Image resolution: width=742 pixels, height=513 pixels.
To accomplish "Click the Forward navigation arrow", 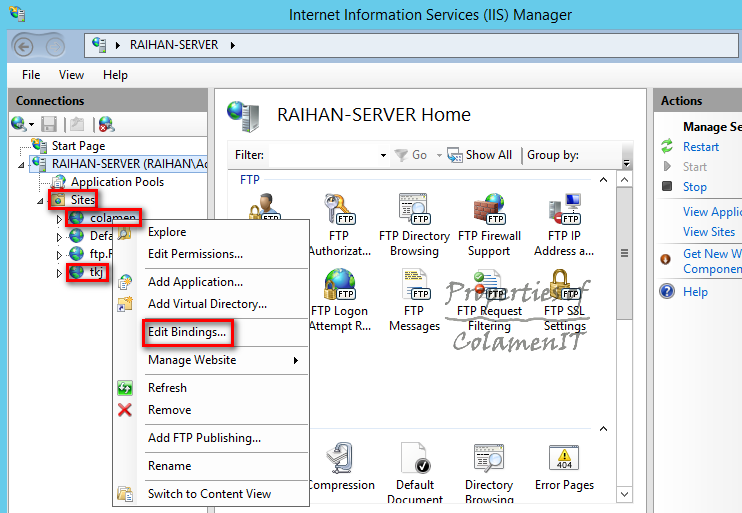I will (55, 47).
